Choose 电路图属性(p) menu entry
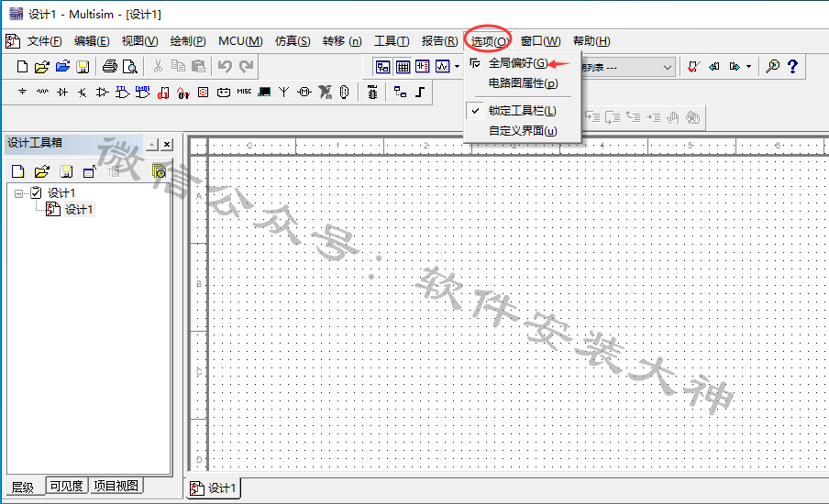 click(x=523, y=83)
